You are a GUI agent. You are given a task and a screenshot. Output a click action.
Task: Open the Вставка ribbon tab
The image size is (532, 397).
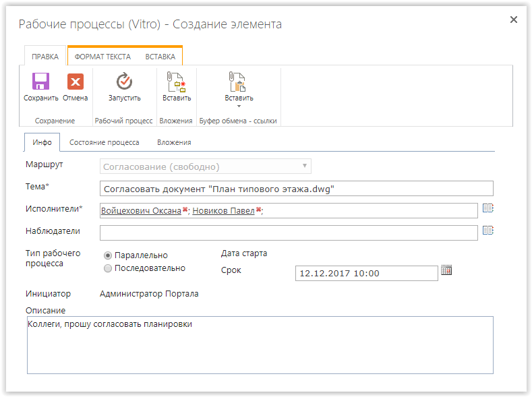tap(160, 57)
